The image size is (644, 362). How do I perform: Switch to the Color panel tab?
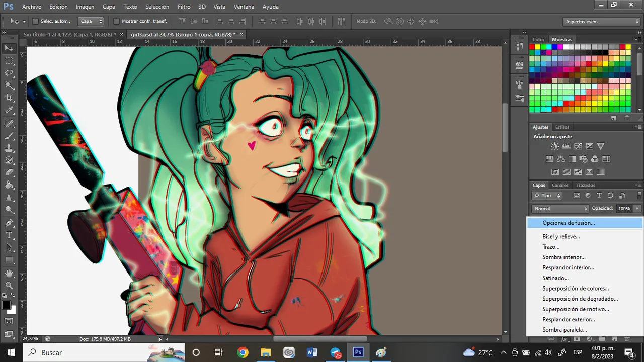(538, 39)
